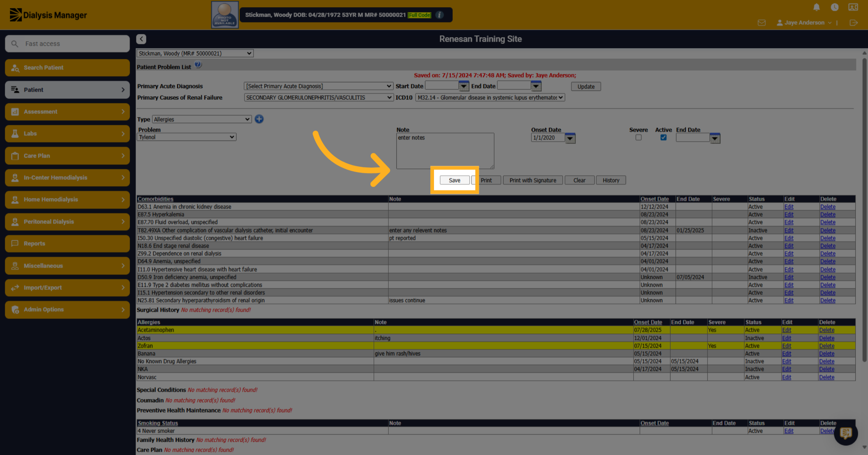Viewport: 868px width, 455px height.
Task: Click the Update button
Action: click(x=586, y=87)
